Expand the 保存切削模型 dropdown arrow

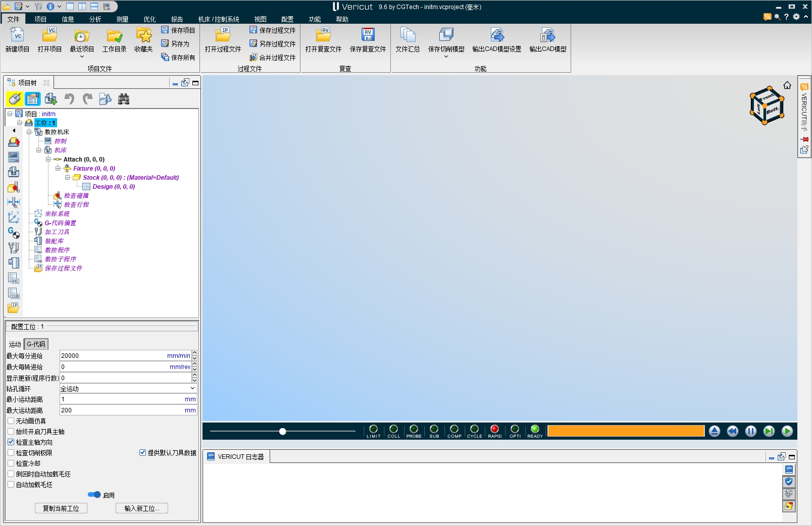446,57
